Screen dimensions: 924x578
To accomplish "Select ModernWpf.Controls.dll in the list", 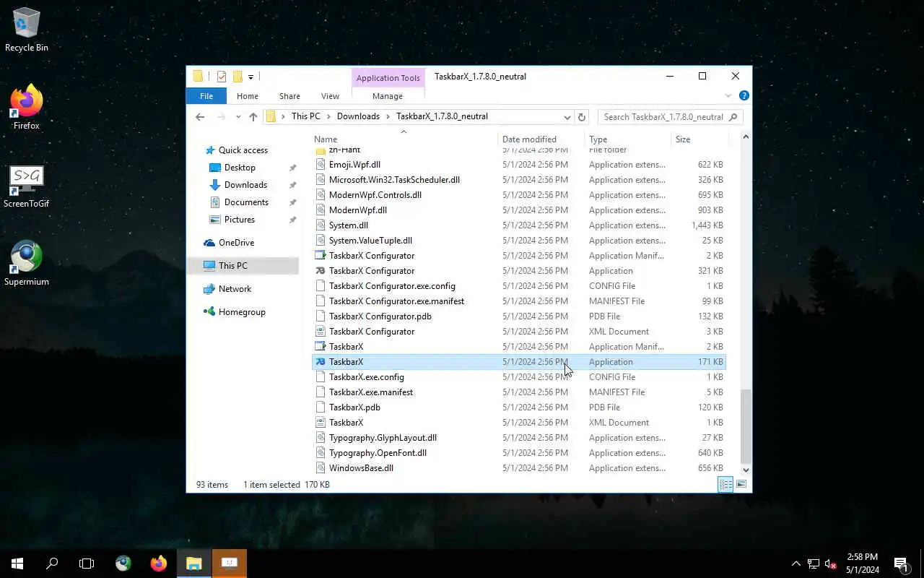I will 518,195.
